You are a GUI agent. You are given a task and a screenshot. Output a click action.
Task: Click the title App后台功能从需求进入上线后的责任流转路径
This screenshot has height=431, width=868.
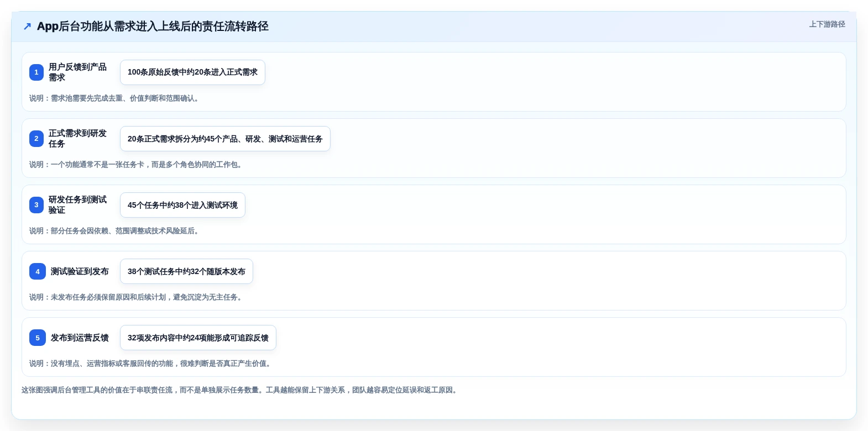click(x=153, y=27)
